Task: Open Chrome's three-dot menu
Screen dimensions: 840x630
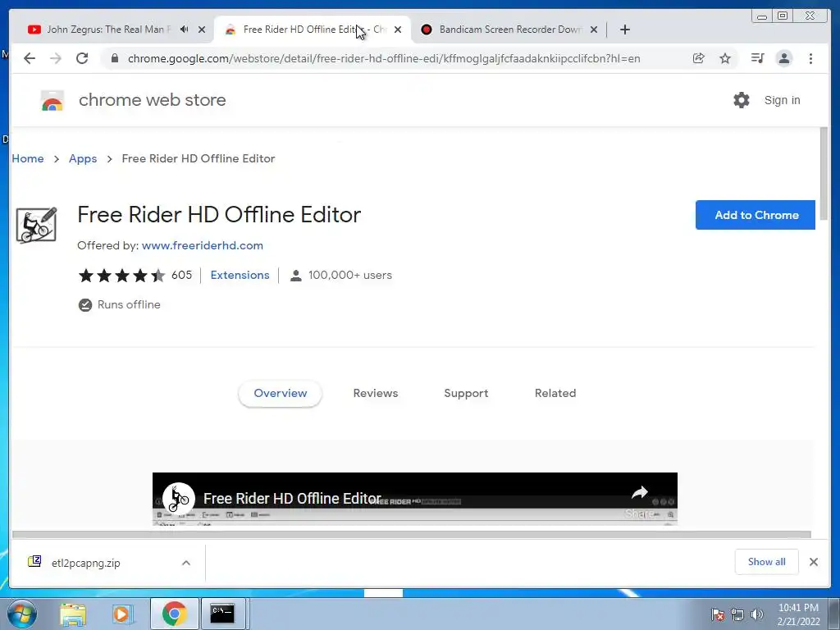Action: 810,58
